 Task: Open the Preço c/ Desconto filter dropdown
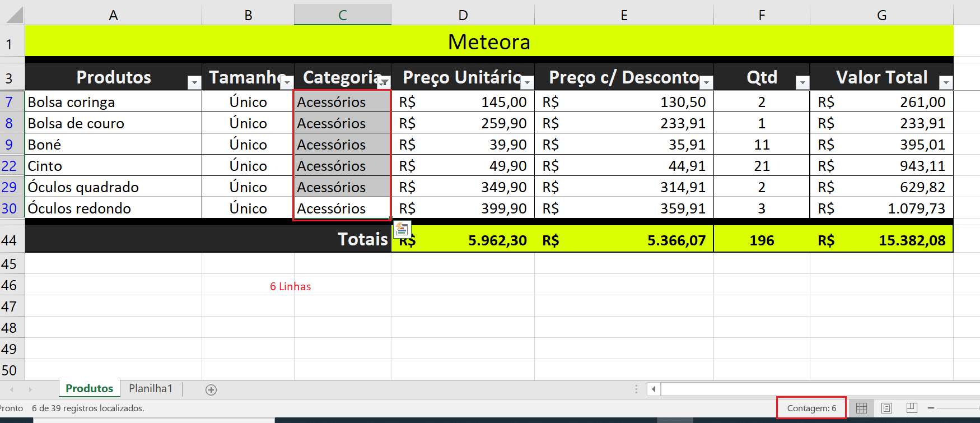(x=706, y=83)
